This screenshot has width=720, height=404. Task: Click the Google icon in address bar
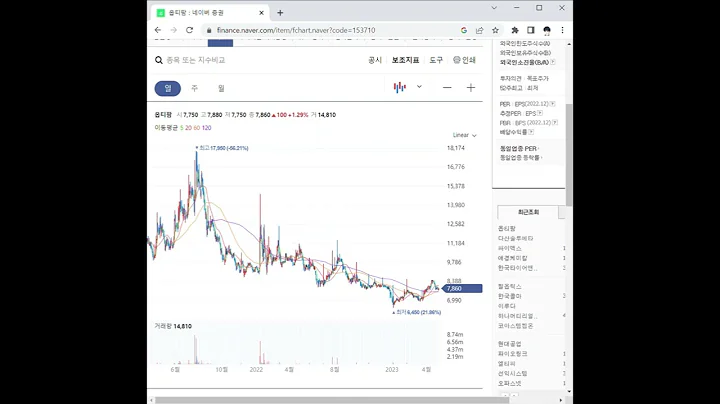(x=464, y=30)
